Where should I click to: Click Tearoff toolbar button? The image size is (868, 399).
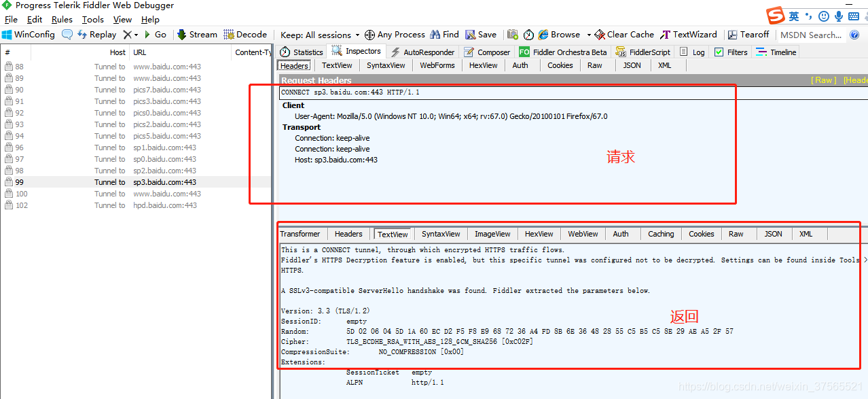tap(748, 35)
